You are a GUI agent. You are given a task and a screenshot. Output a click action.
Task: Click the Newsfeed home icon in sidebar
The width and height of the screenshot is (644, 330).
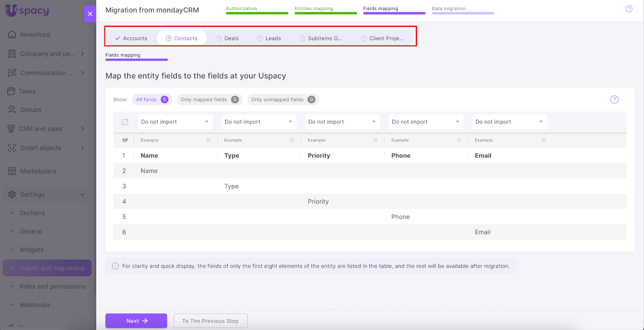coord(12,35)
